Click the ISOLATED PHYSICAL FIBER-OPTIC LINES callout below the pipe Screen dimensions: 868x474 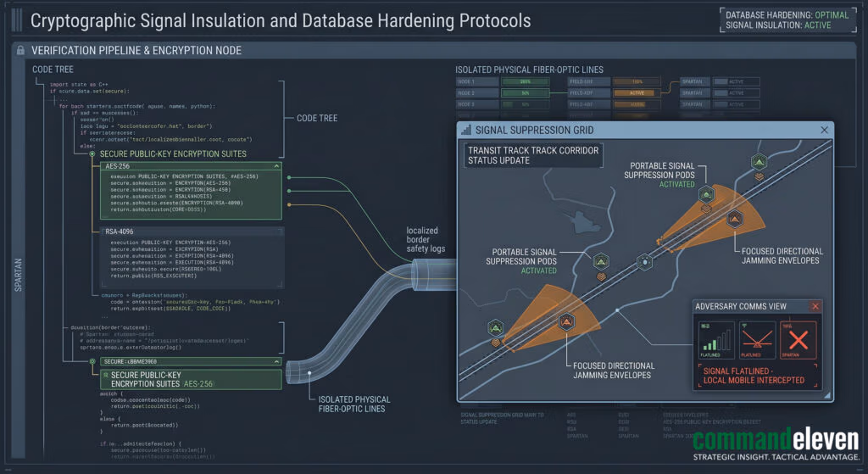tap(353, 404)
